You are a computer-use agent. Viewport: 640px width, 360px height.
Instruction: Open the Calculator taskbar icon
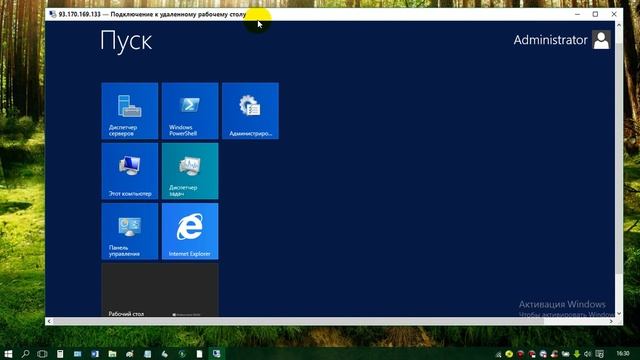click(x=60, y=353)
